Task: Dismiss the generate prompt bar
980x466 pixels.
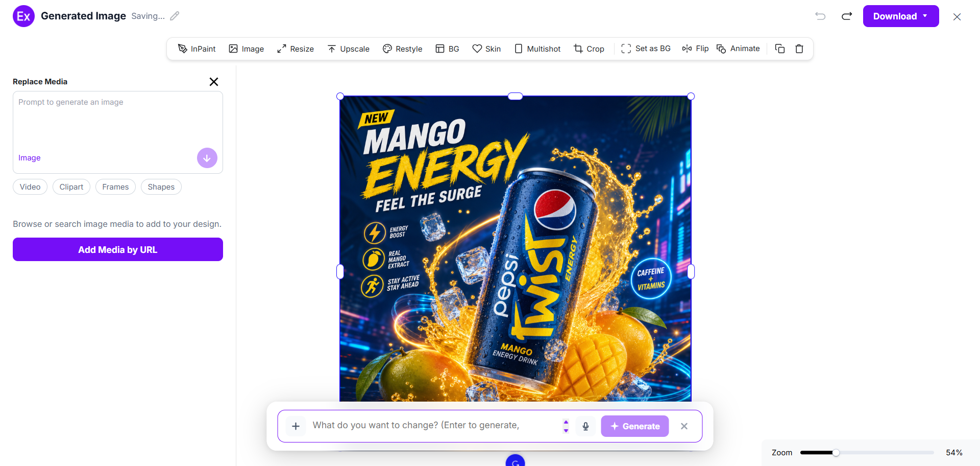Action: click(x=684, y=426)
